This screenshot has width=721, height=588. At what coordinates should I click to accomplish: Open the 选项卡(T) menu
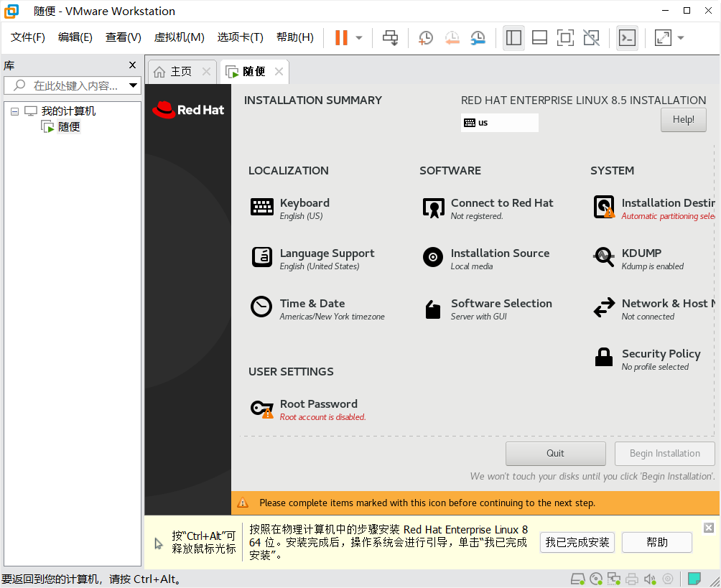pyautogui.click(x=241, y=37)
